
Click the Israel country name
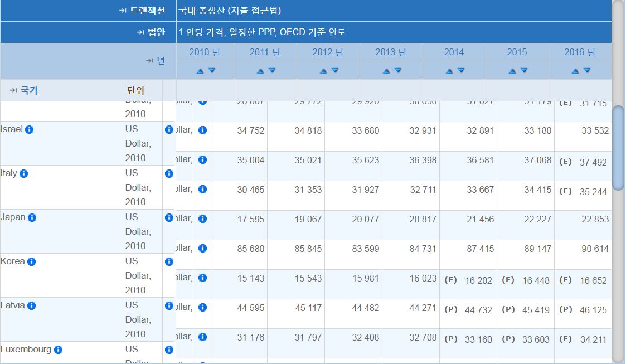click(12, 129)
